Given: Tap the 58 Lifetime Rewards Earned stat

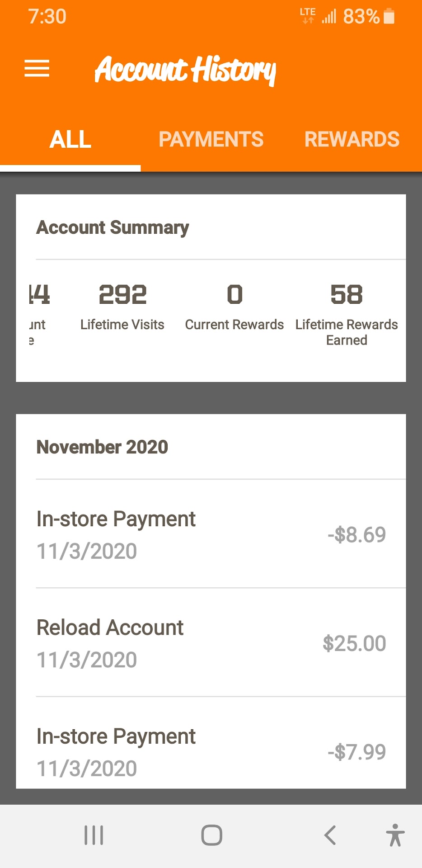Looking at the screenshot, I should (x=347, y=312).
